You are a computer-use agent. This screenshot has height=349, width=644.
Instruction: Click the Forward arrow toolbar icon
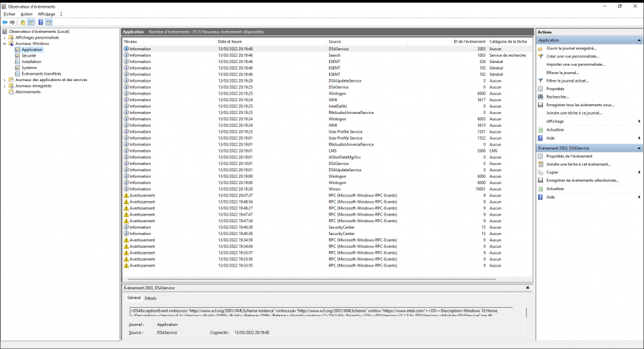[x=12, y=23]
